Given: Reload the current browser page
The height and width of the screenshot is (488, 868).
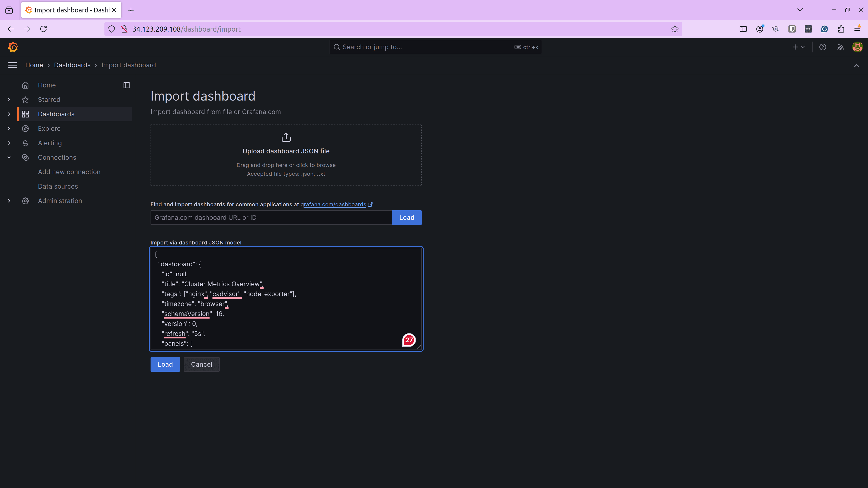Looking at the screenshot, I should pos(43,29).
